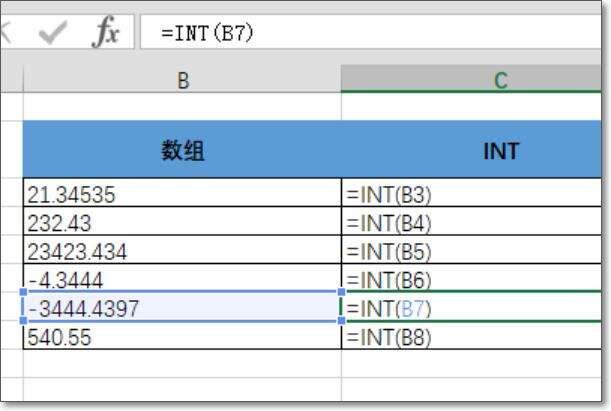
Task: Select the =INT(B4) cell
Action: point(471,221)
